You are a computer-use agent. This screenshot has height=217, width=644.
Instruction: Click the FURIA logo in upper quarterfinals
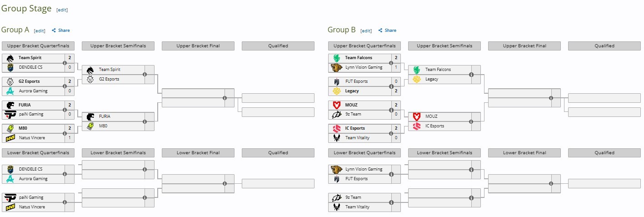(x=10, y=105)
